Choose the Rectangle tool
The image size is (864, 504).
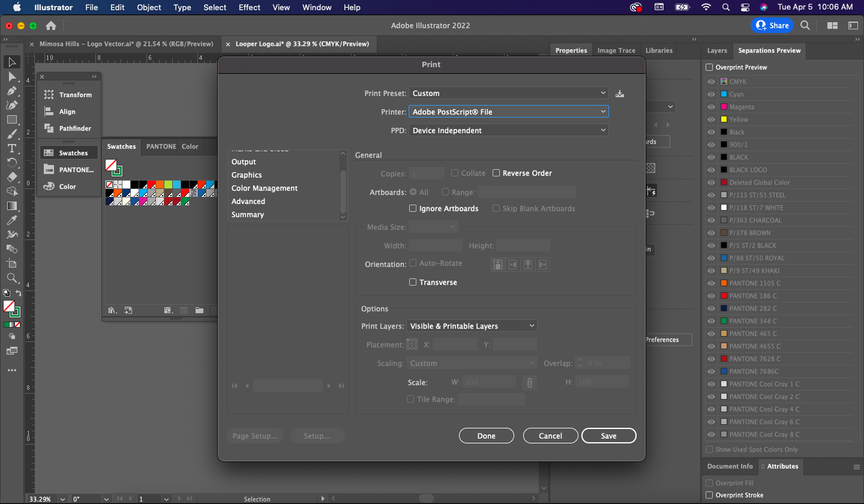(x=11, y=119)
